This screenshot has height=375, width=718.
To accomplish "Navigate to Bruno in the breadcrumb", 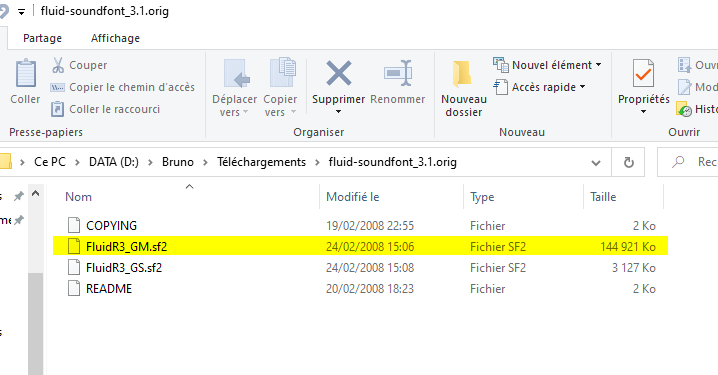I will pos(178,162).
